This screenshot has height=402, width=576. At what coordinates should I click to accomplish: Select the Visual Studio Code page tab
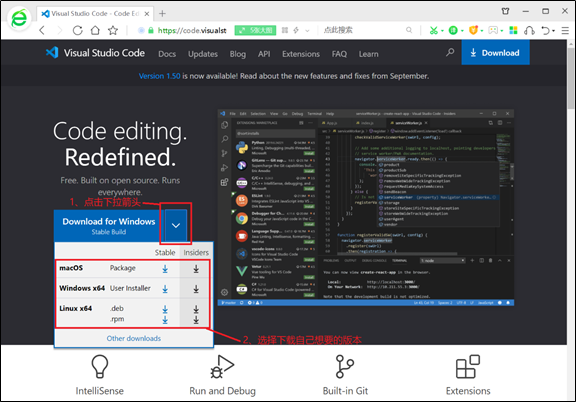click(x=96, y=14)
